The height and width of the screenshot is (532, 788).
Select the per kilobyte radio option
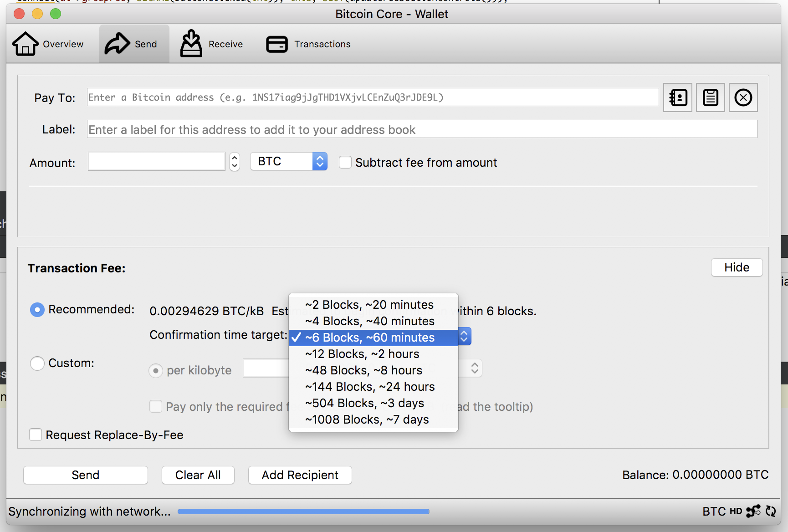point(156,371)
